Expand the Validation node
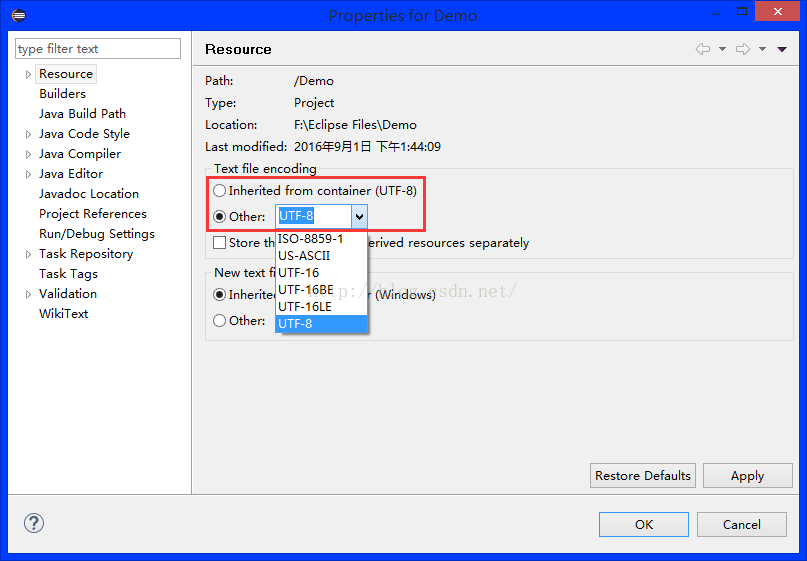This screenshot has height=561, width=807. [28, 294]
